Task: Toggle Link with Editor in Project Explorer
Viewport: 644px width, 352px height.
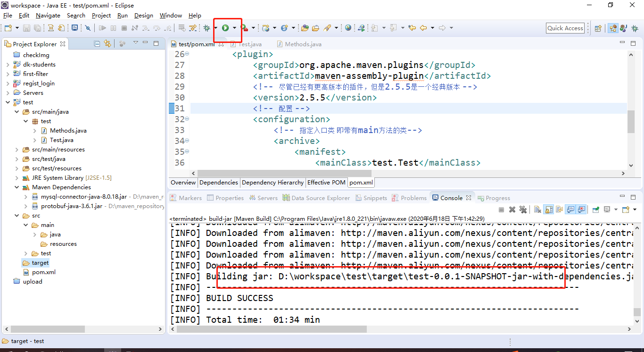Action: click(x=107, y=44)
